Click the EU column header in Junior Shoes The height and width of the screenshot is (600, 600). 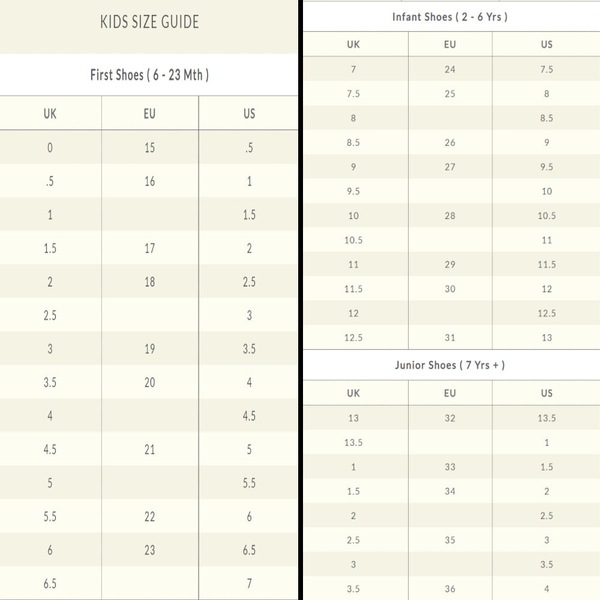pos(450,393)
